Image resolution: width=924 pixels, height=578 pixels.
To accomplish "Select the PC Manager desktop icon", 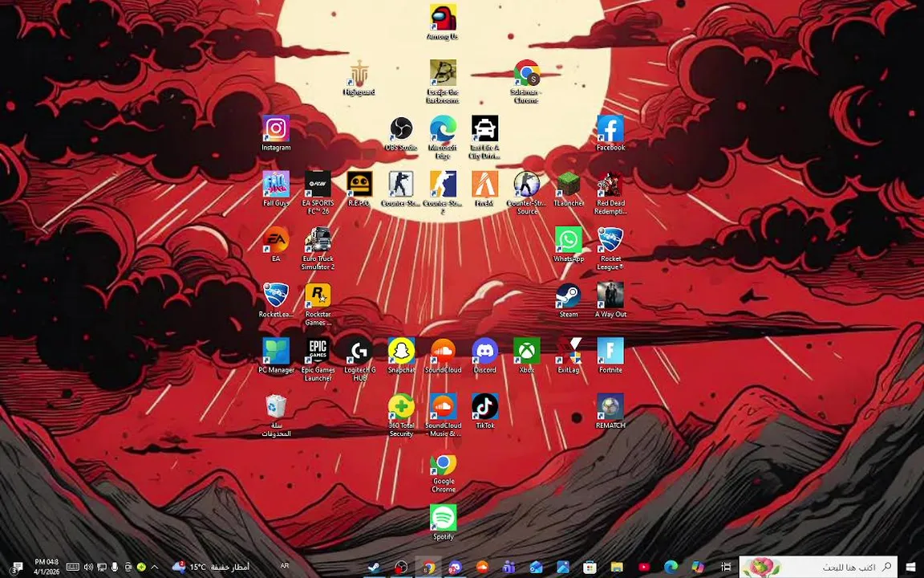I will [x=276, y=356].
